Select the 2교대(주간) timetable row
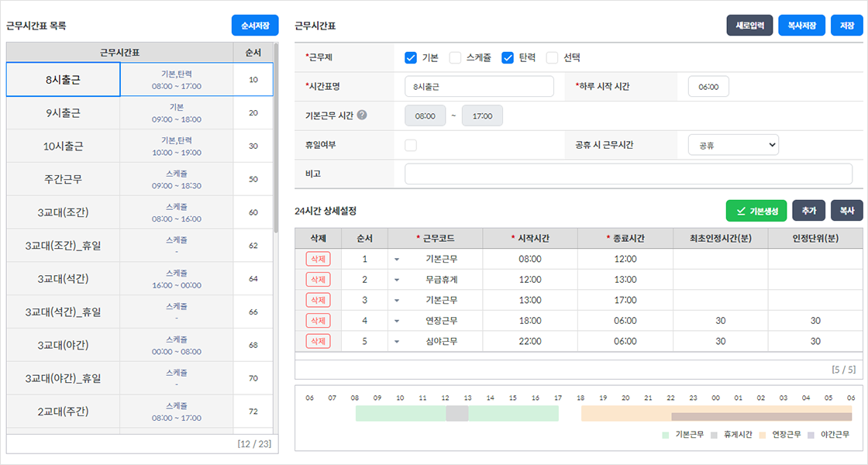Image resolution: width=868 pixels, height=465 pixels. 140,412
